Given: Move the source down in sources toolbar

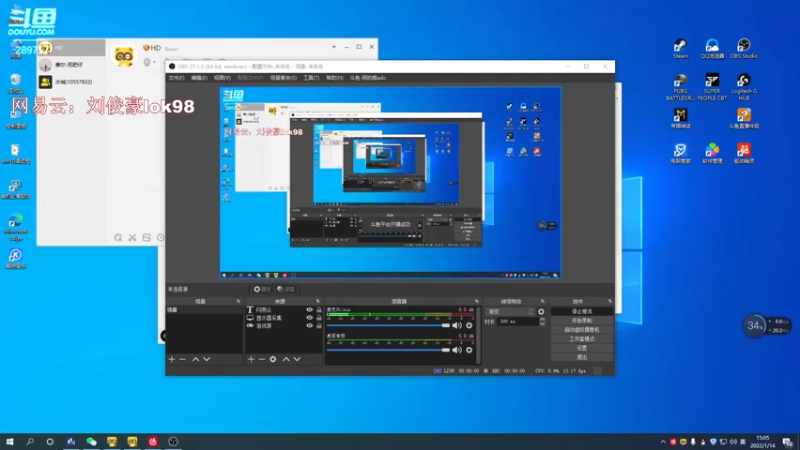Looking at the screenshot, I should (x=297, y=359).
